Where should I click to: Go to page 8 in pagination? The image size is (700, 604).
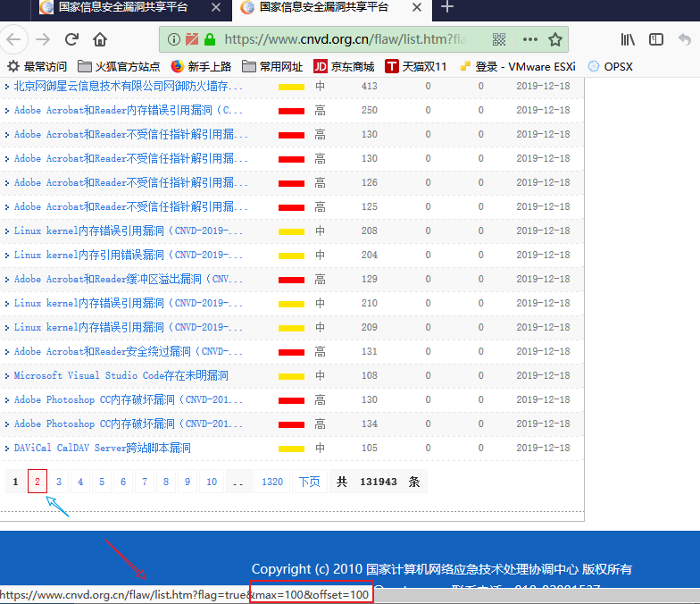click(x=166, y=482)
